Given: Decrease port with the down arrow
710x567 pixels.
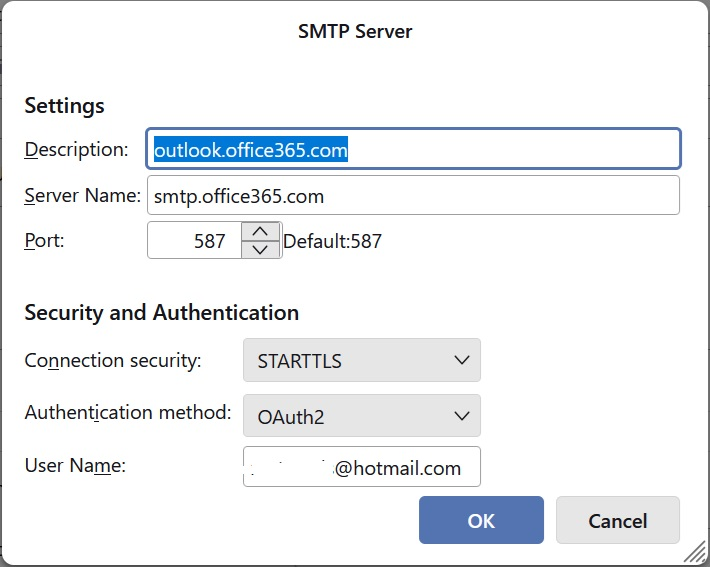Looking at the screenshot, I should coord(260,250).
